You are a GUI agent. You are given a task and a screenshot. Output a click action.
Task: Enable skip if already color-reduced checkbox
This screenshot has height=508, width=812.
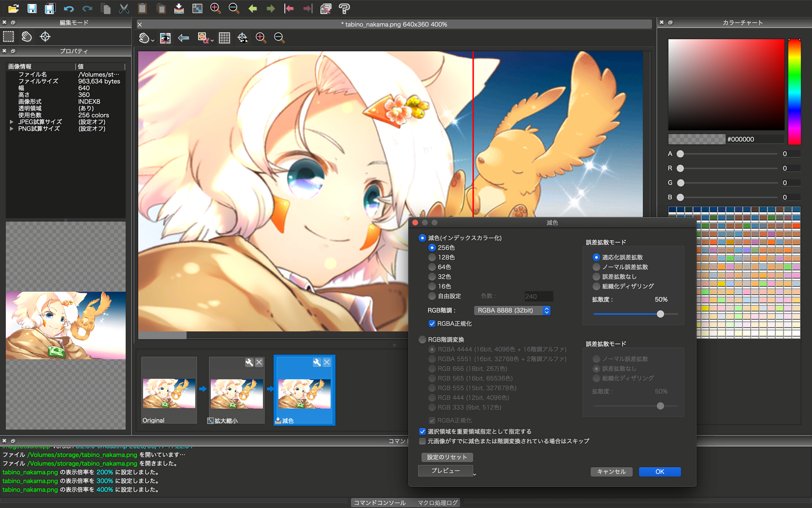[422, 441]
